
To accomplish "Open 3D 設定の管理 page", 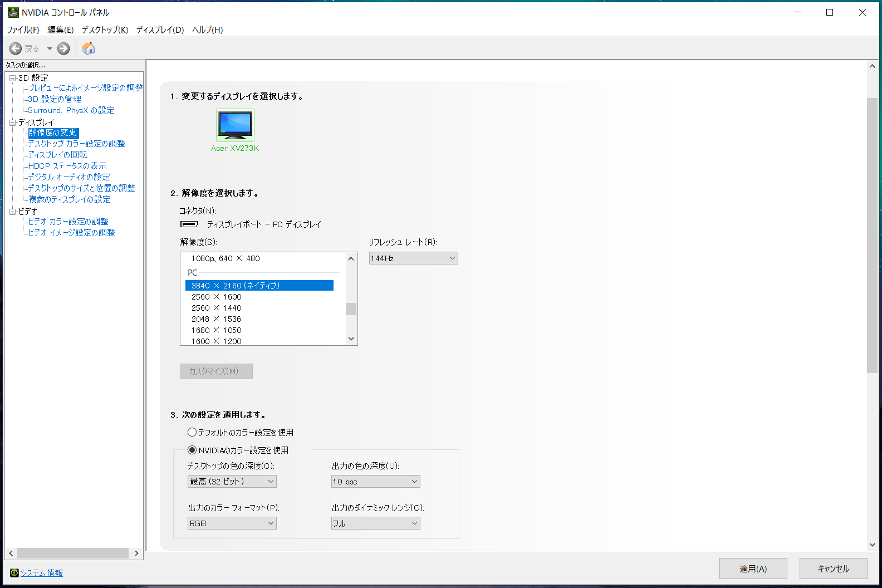I will pyautogui.click(x=55, y=99).
